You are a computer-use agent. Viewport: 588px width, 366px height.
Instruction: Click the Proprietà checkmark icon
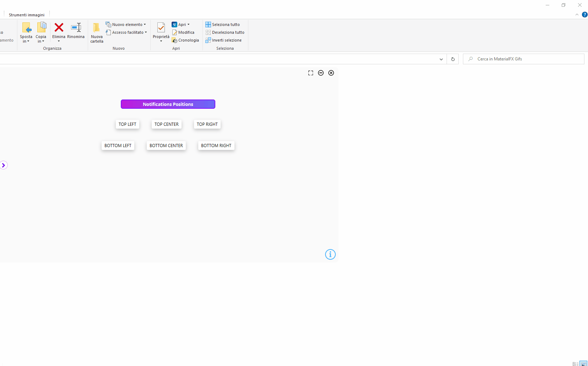click(x=161, y=27)
